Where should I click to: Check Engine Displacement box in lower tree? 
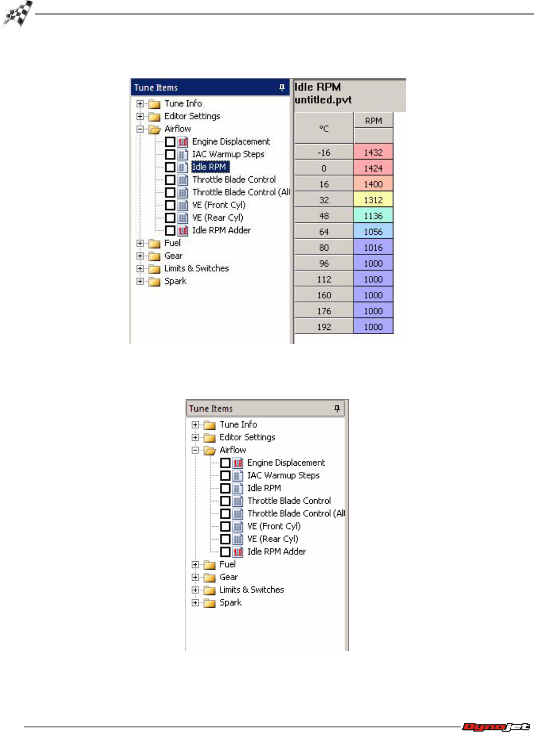pos(225,462)
